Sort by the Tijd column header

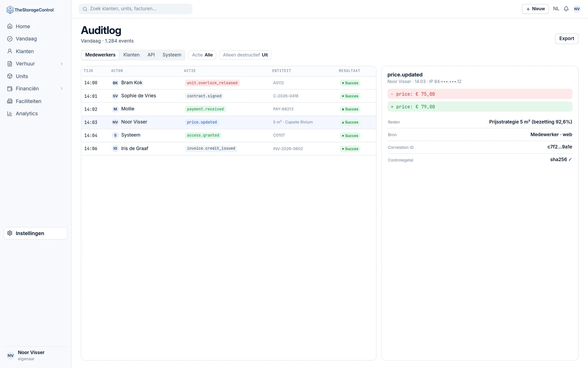(x=88, y=71)
